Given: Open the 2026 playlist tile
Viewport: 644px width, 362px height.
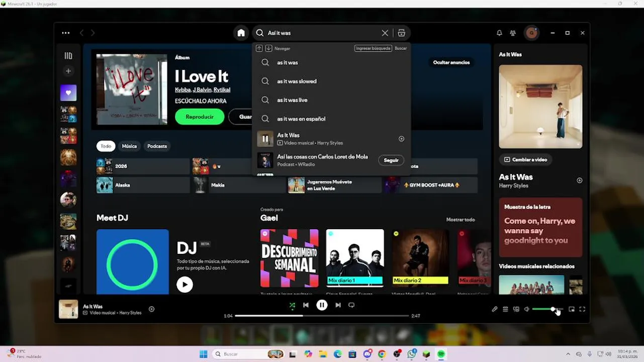Looking at the screenshot, I should (143, 166).
